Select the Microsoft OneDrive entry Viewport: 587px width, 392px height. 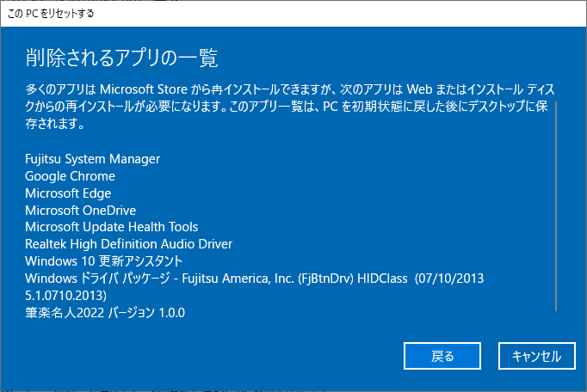coord(81,211)
